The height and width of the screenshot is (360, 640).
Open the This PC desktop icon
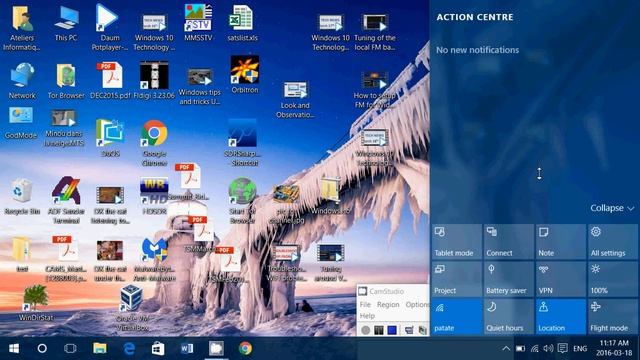pyautogui.click(x=66, y=24)
